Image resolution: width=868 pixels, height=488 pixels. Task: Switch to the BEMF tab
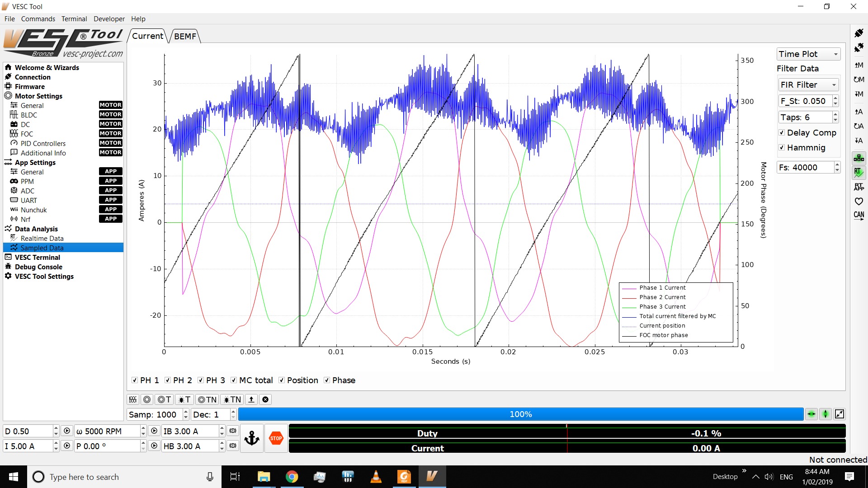click(185, 36)
